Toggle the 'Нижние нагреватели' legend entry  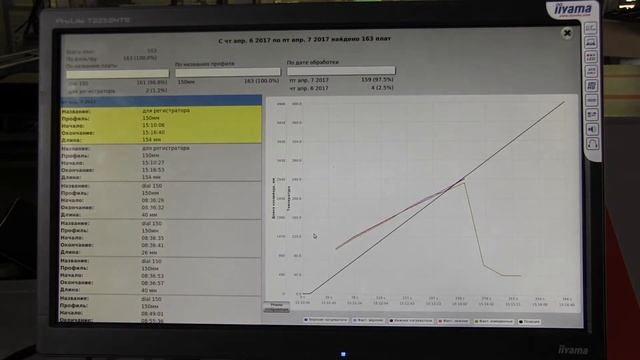click(x=411, y=321)
